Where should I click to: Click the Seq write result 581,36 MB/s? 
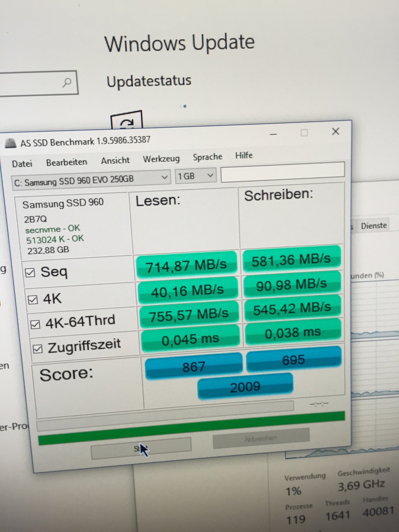[291, 260]
